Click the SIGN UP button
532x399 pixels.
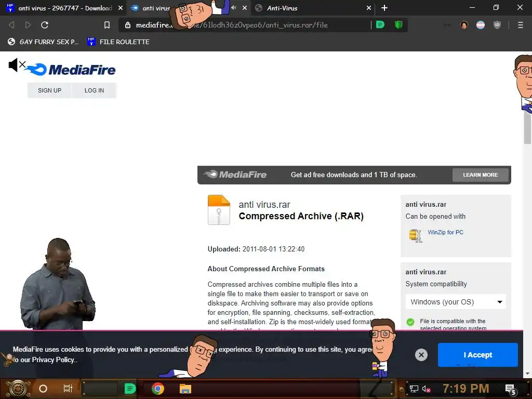49,90
